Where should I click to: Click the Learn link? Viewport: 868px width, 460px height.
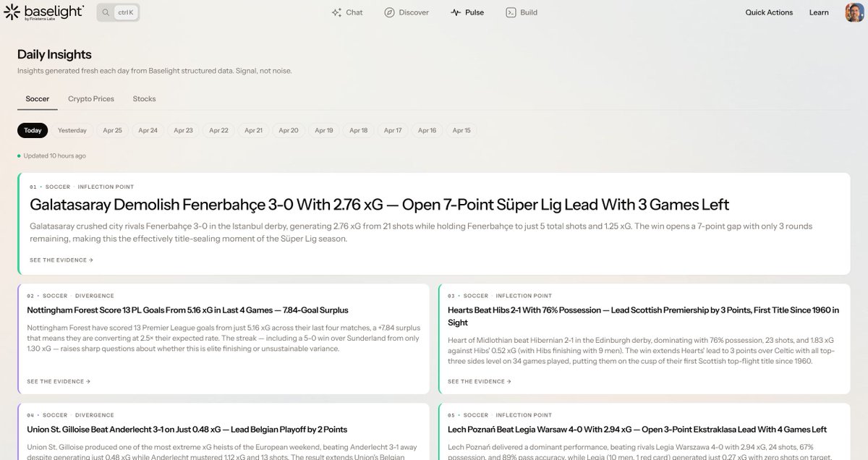coord(819,12)
